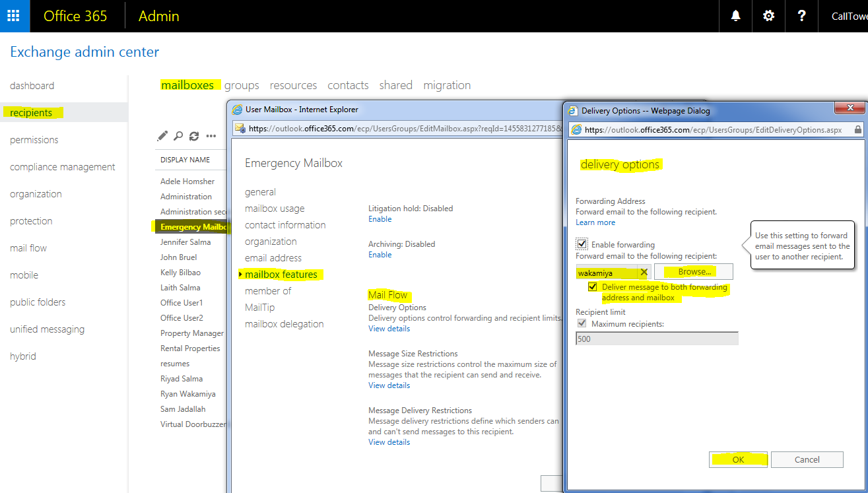The width and height of the screenshot is (868, 493).
Task: Select Property Manager in mailbox list
Action: [x=192, y=333]
